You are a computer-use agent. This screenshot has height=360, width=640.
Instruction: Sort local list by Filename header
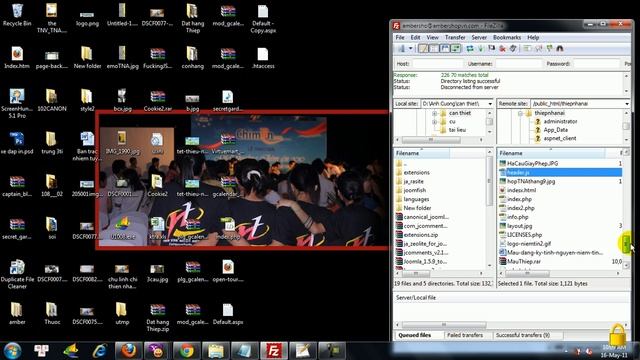pos(422,153)
